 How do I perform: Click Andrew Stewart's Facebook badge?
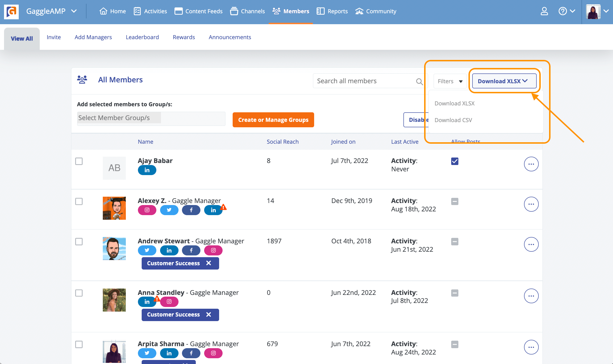(191, 251)
